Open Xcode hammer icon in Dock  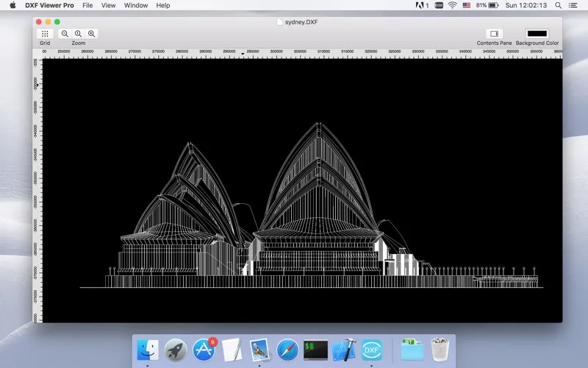pos(344,350)
